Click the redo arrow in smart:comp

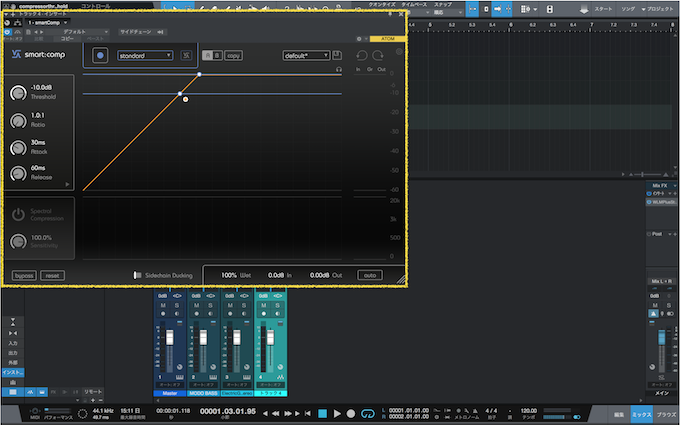pyautogui.click(x=378, y=56)
